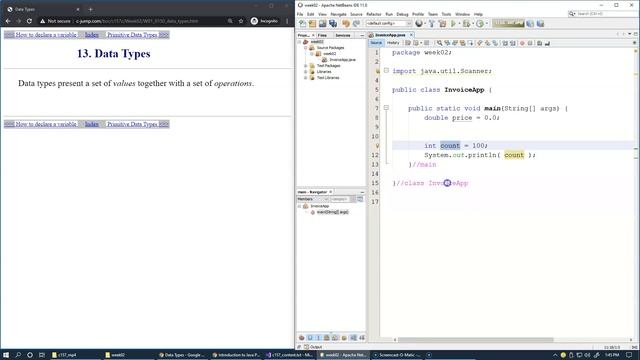This screenshot has width=640, height=360.
Task: Open the Tools menu in NetBeans
Action: point(446,14)
